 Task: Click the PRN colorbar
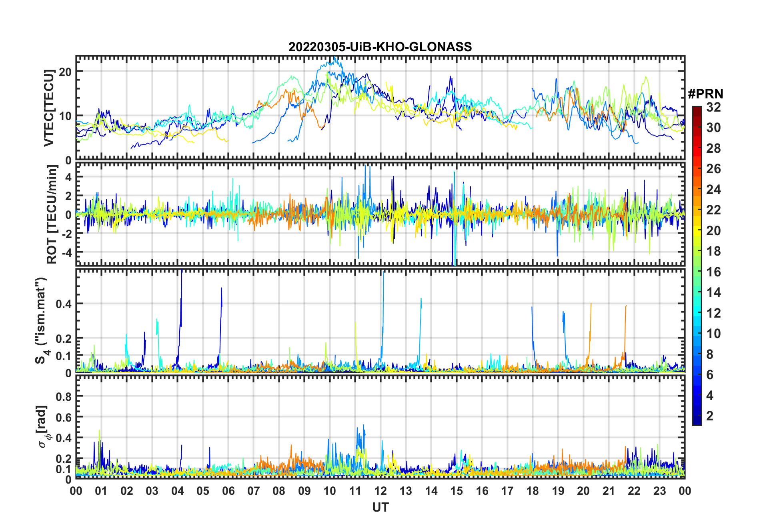pos(697,266)
